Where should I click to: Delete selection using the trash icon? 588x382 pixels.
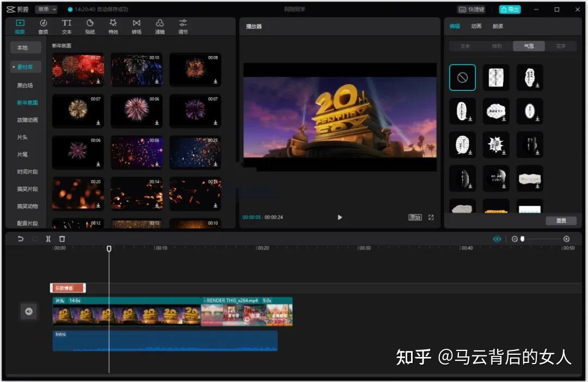pos(62,238)
